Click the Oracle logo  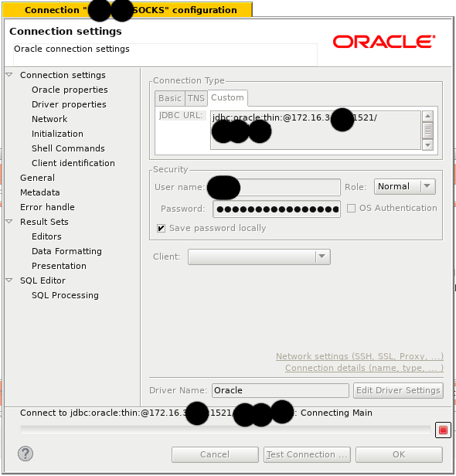point(384,42)
